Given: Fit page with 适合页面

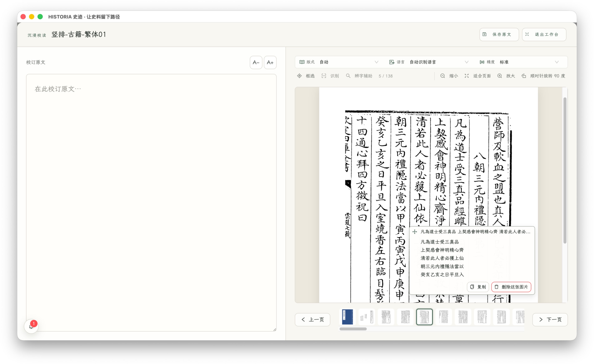Looking at the screenshot, I should (478, 76).
